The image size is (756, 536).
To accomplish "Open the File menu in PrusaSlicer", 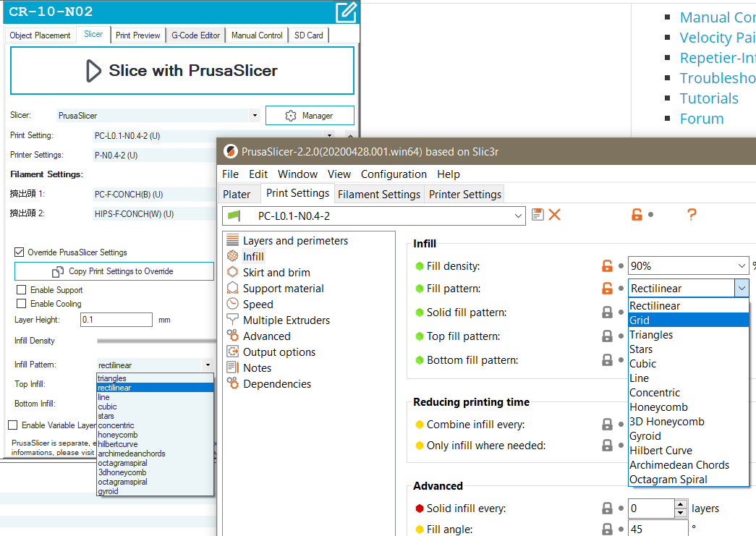I will tap(230, 174).
